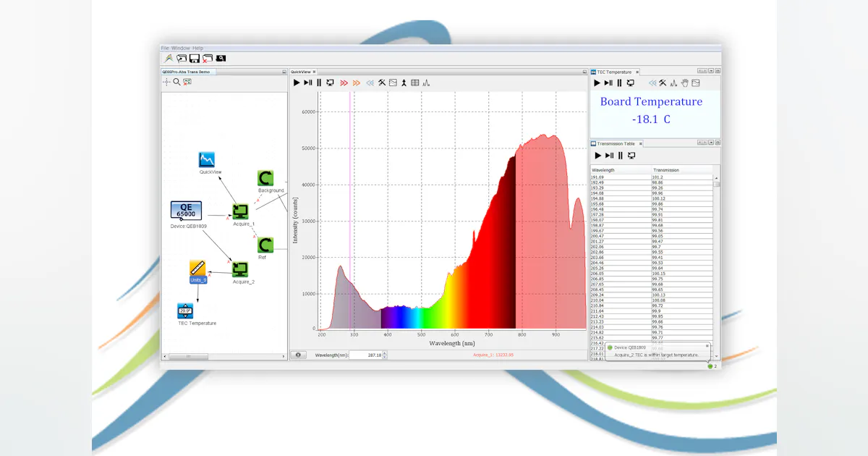Click the wavelength value stepper arrows
Image resolution: width=868 pixels, height=456 pixels.
tap(385, 355)
